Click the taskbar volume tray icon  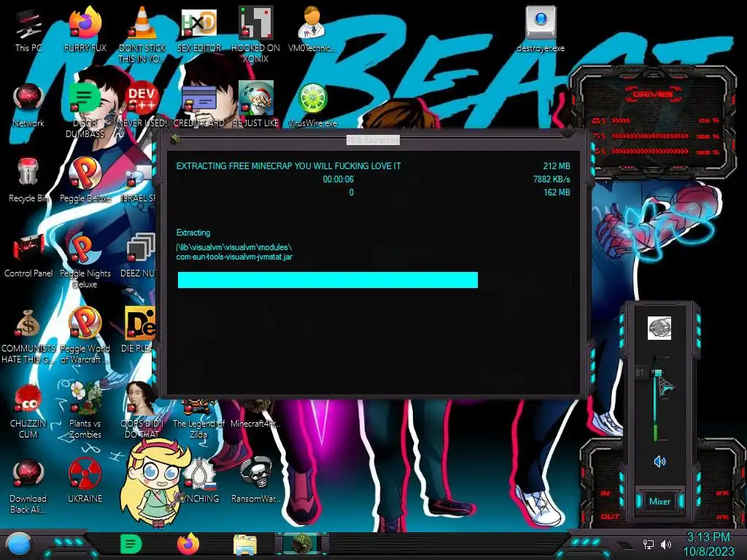(666, 544)
